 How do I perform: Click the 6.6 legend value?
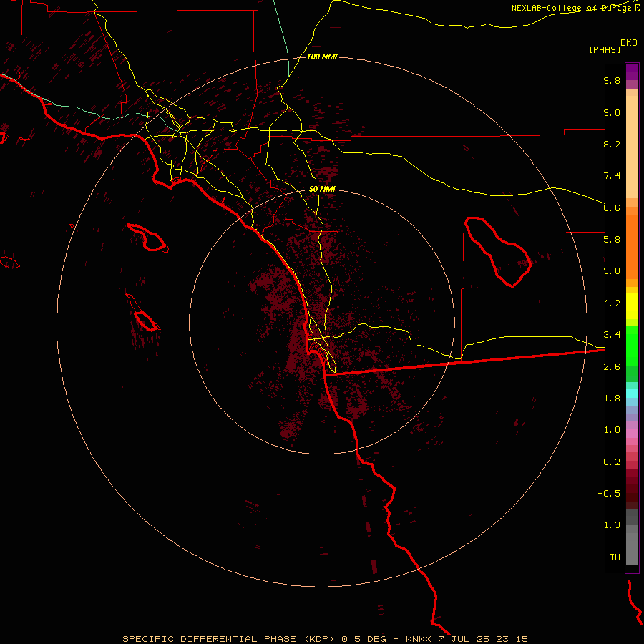coord(612,208)
